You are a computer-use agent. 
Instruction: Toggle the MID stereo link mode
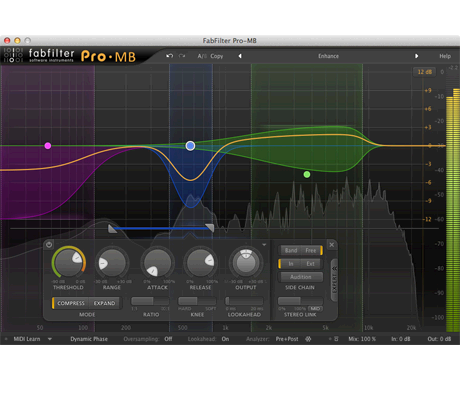pyautogui.click(x=315, y=309)
